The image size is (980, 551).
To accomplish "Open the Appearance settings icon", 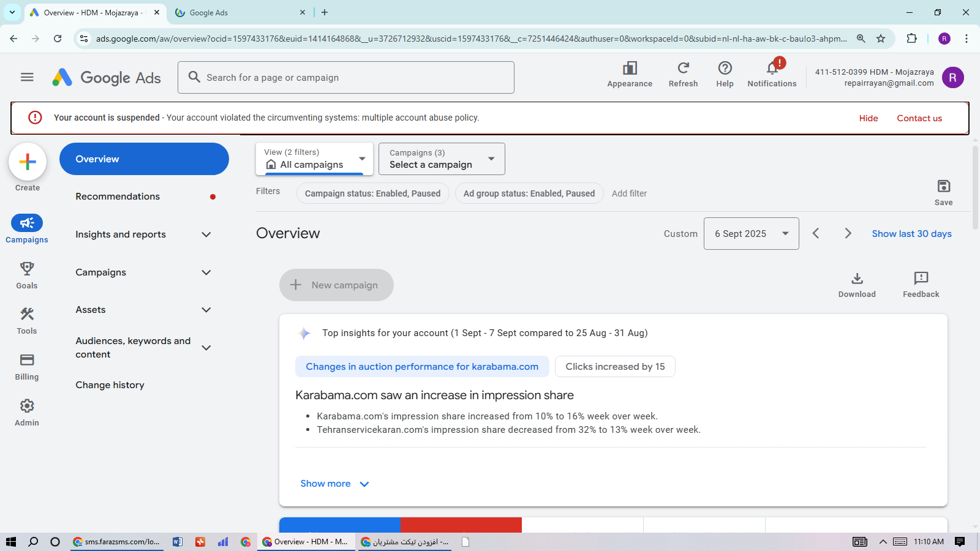I will (x=630, y=75).
